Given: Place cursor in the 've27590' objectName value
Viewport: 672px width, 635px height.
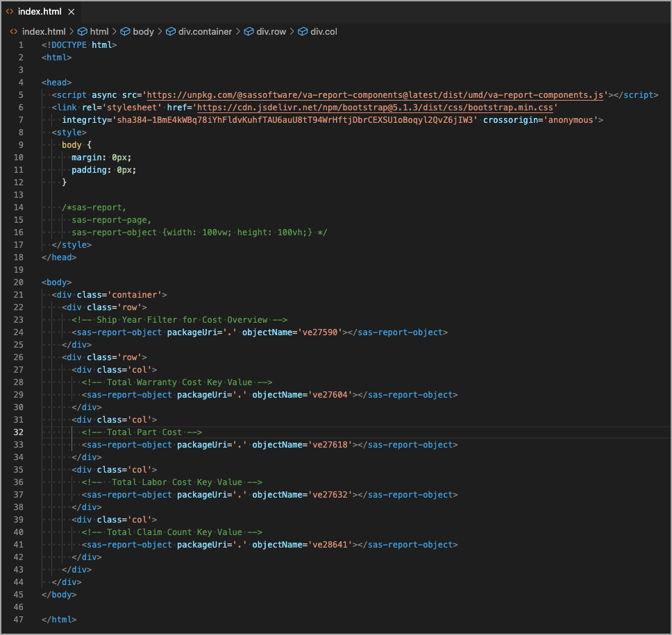Looking at the screenshot, I should tap(320, 332).
